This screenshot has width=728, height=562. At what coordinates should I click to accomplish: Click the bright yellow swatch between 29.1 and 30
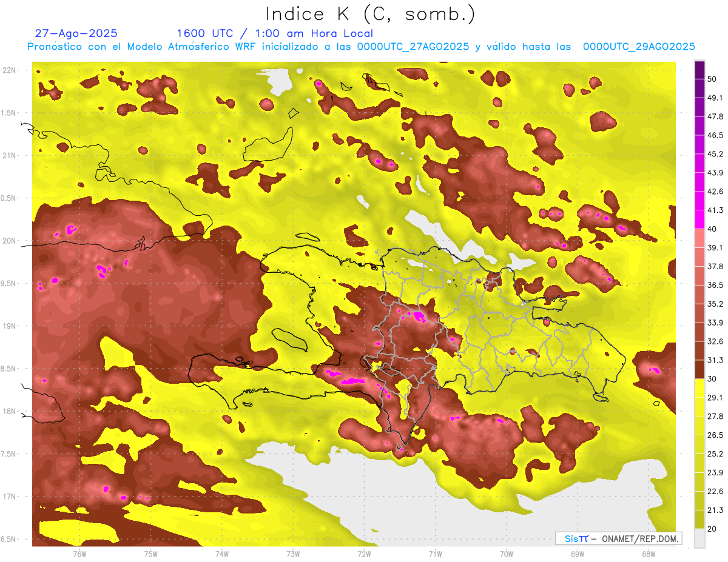click(699, 388)
